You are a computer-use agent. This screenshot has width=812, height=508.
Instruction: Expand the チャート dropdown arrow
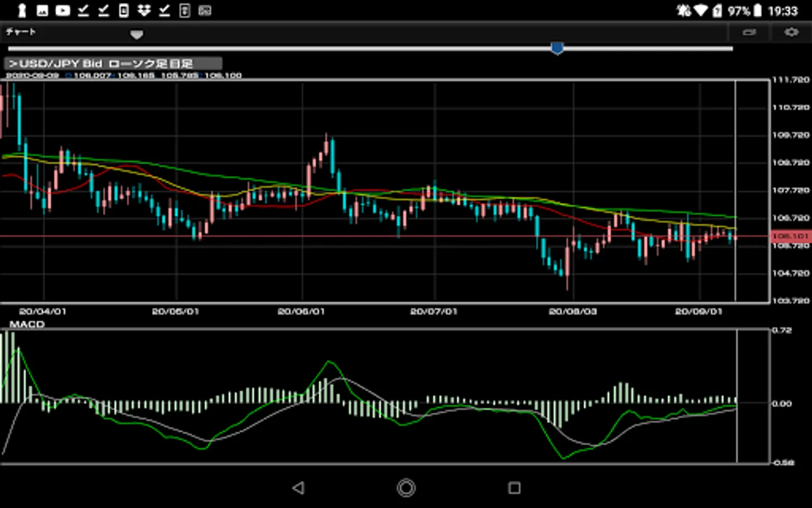click(x=136, y=34)
